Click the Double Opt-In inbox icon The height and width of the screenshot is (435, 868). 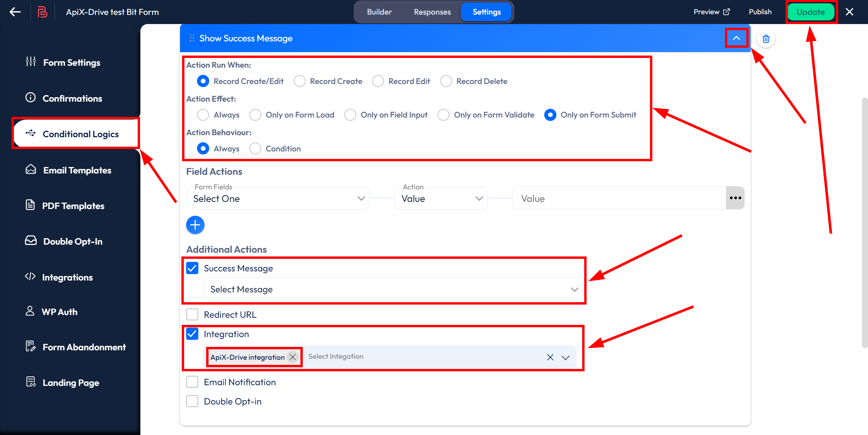tap(31, 241)
